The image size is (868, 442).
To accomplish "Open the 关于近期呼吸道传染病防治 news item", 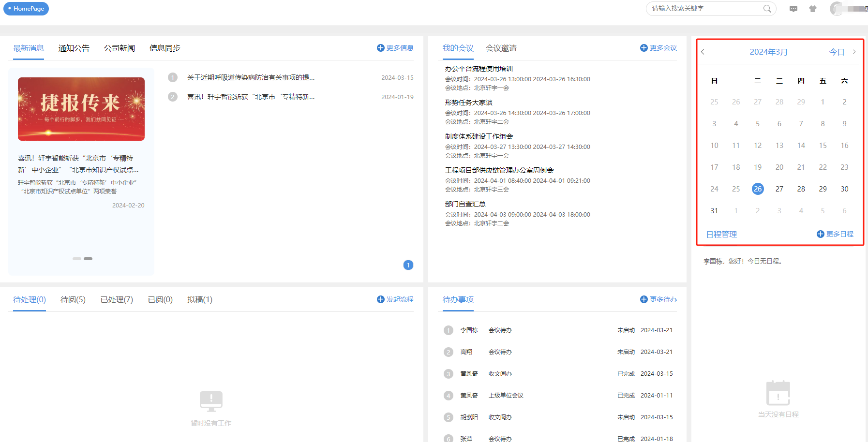I will pyautogui.click(x=251, y=77).
